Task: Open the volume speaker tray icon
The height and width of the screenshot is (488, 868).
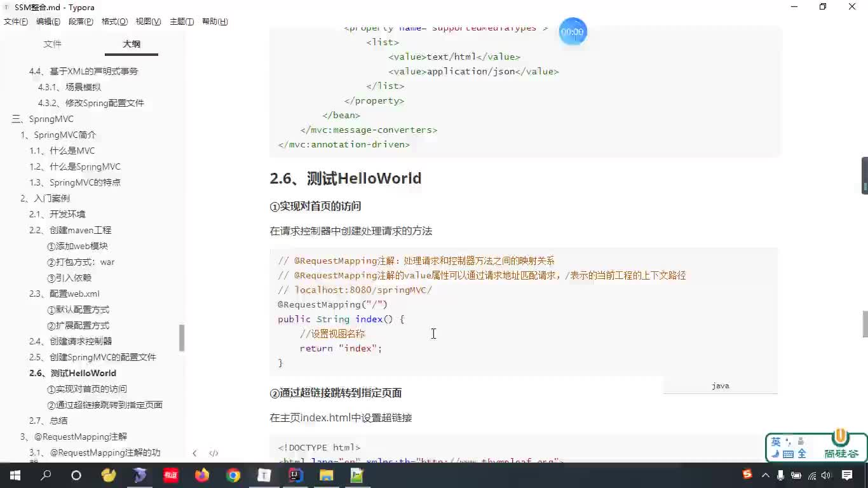Action: (826, 475)
